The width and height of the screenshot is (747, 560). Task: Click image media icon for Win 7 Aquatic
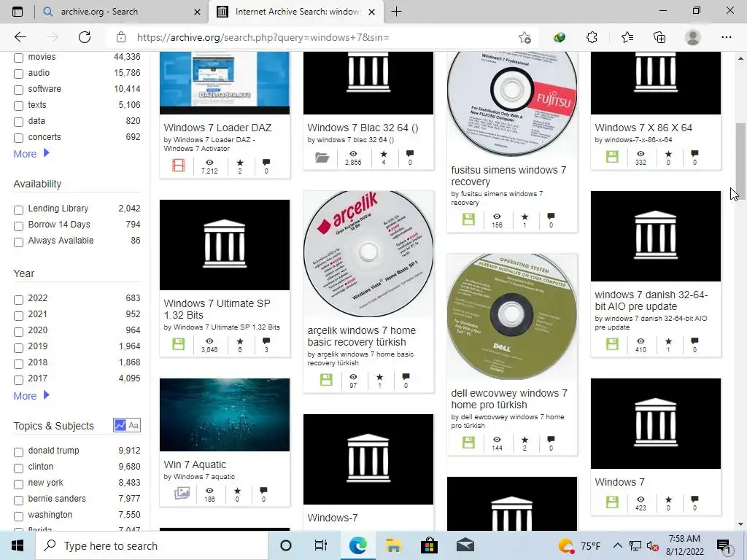coord(182,493)
